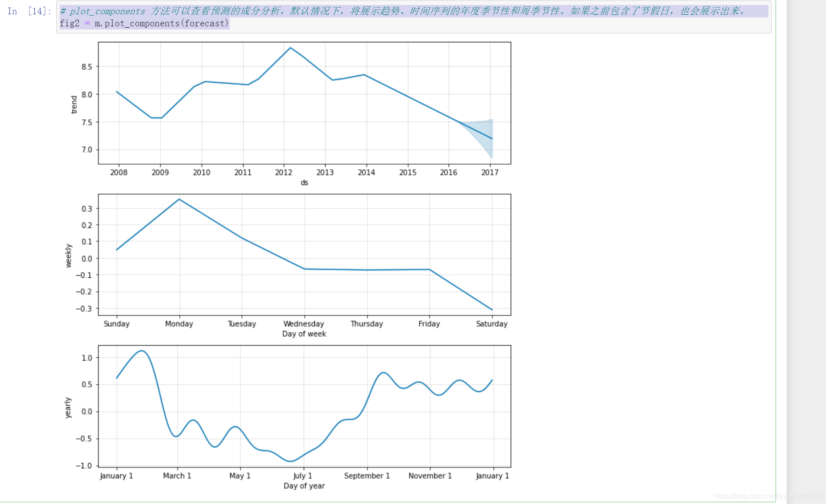Screen dimensions: 826x504
Task: Click the weekly seasonality chart
Action: 304,255
